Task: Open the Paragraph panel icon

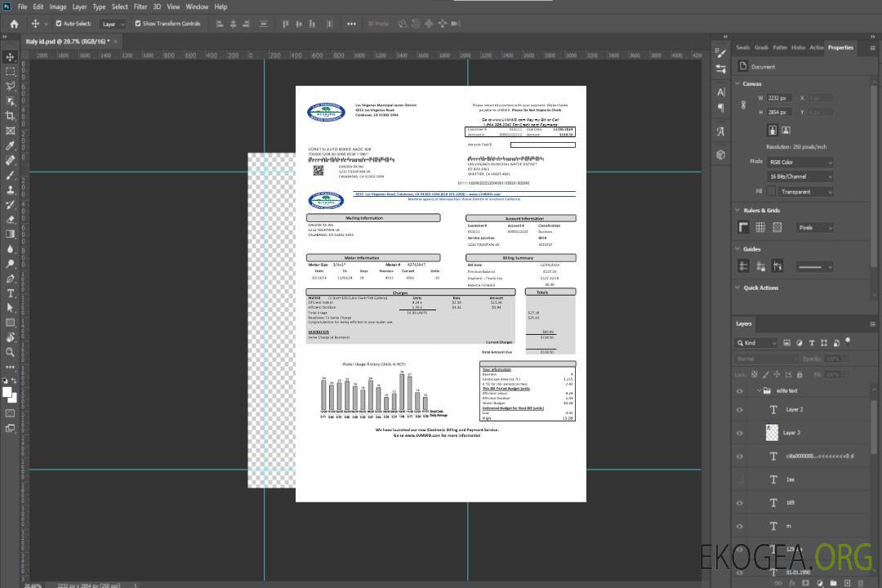Action: (x=720, y=108)
